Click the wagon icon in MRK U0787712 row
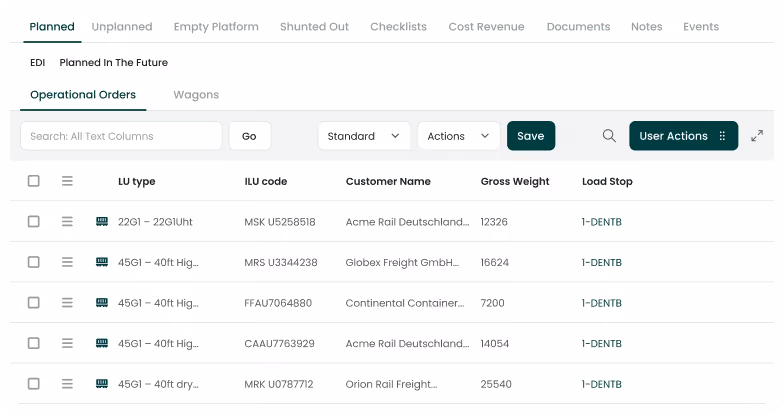This screenshot has height=414, width=784. tap(102, 384)
